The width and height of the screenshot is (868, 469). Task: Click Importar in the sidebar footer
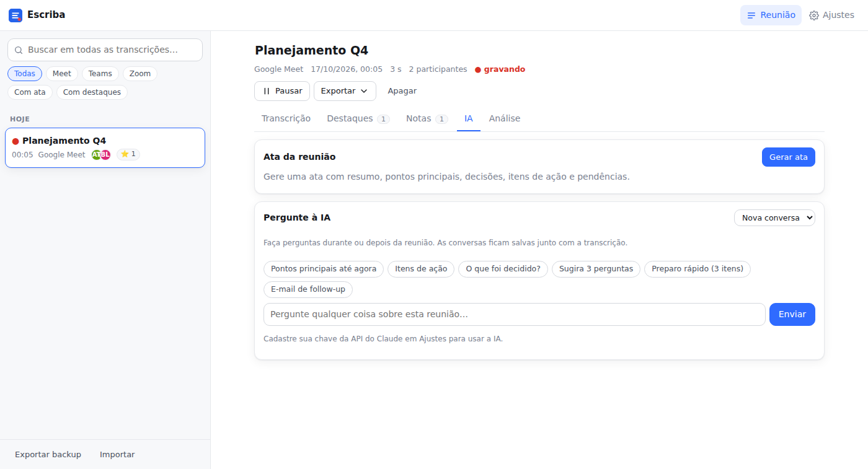[x=117, y=455]
